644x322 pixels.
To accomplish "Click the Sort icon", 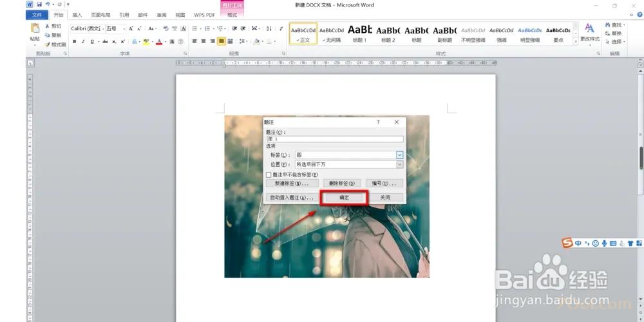I will coord(269,28).
